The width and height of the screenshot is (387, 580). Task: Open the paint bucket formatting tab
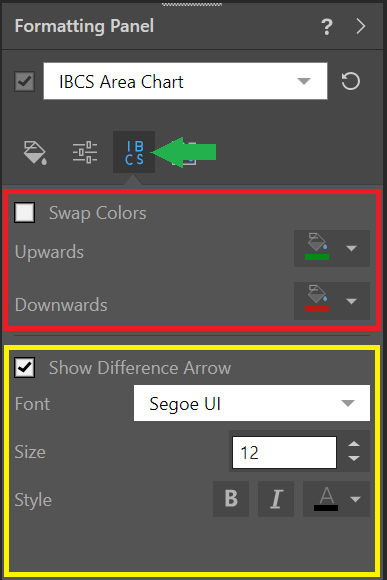coord(35,152)
